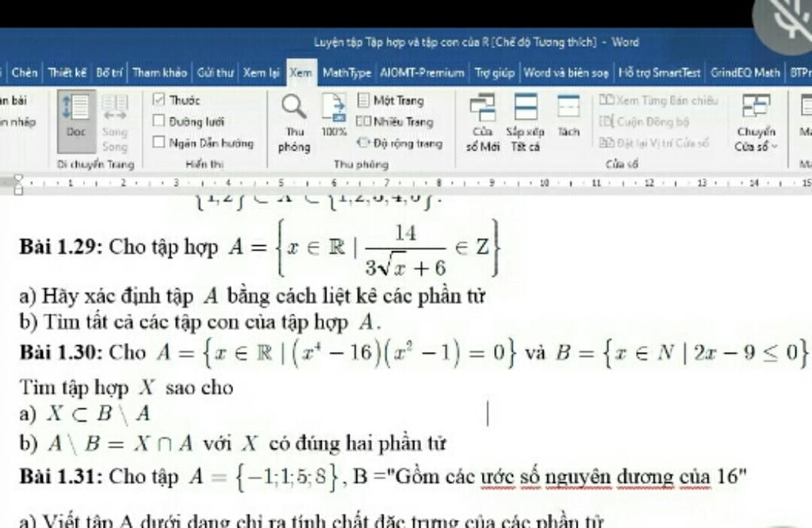Split the window with Tách
The image size is (812, 528).
tap(568, 116)
